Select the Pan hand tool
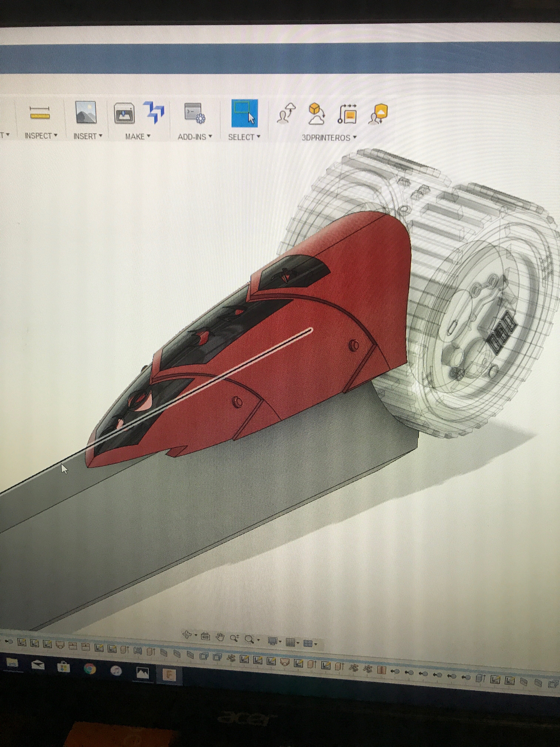The height and width of the screenshot is (747, 560). point(220,637)
